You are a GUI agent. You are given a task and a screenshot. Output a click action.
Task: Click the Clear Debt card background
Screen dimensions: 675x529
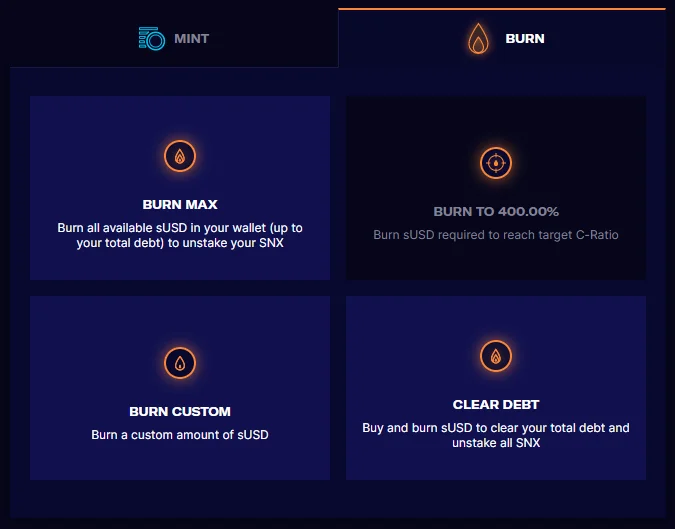point(496,388)
